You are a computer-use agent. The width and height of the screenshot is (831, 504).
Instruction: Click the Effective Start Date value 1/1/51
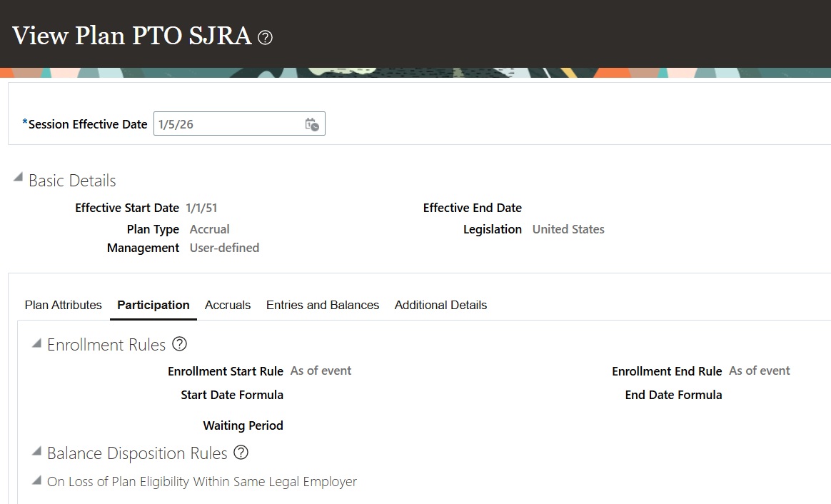click(201, 208)
